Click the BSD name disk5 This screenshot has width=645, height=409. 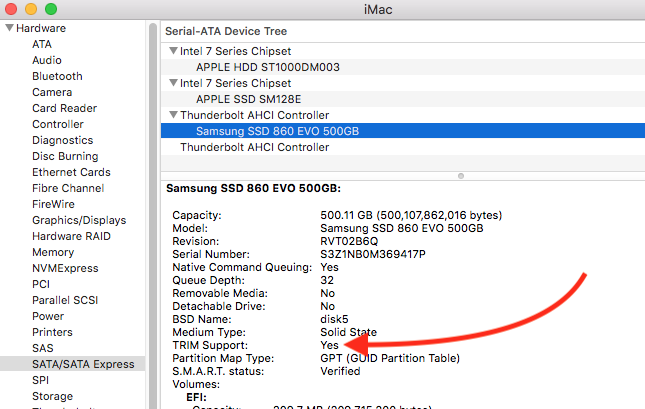pyautogui.click(x=334, y=319)
